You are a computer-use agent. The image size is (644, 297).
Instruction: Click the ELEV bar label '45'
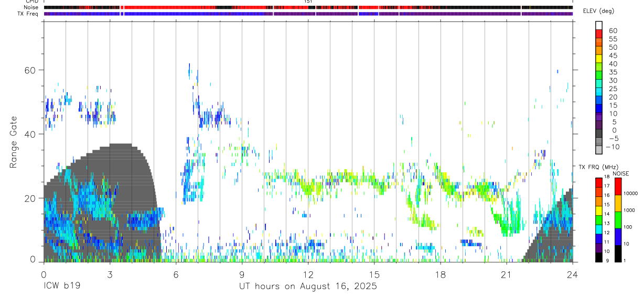pyautogui.click(x=612, y=56)
